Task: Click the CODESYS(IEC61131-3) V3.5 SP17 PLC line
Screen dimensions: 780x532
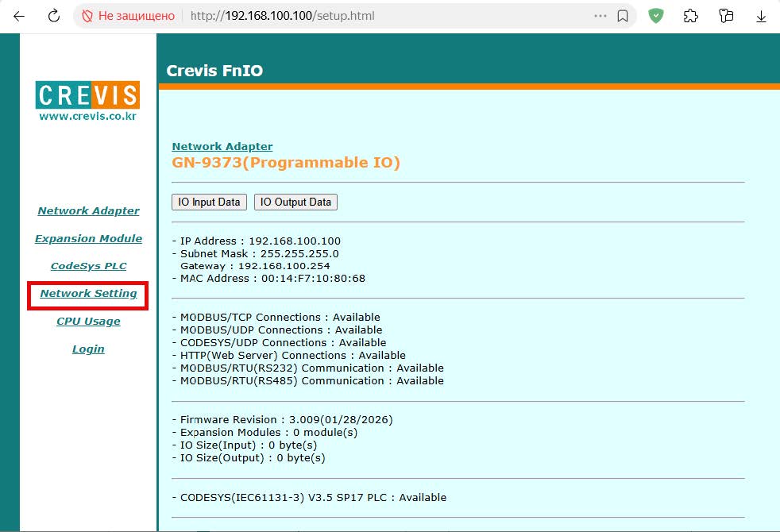Action: [310, 498]
